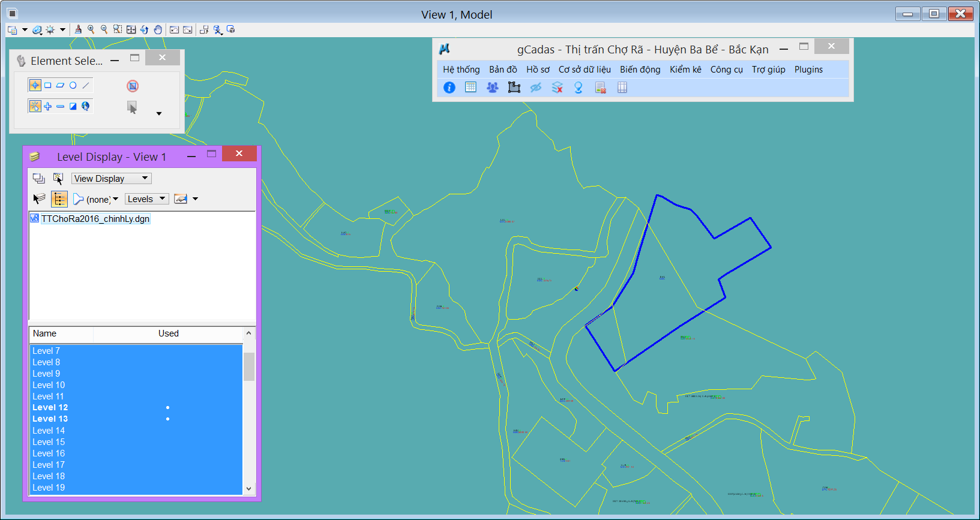Open the Bản đồ menu
The height and width of the screenshot is (520, 980).
click(502, 70)
